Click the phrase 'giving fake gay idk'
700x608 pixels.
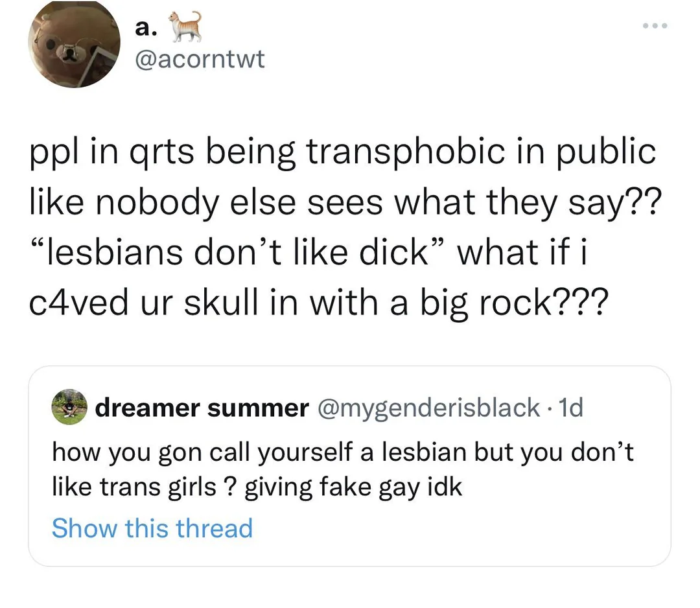pos(353,487)
